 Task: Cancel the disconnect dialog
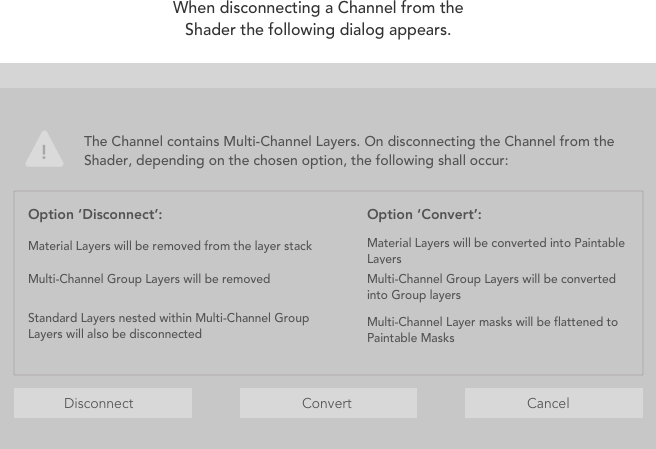tap(548, 403)
